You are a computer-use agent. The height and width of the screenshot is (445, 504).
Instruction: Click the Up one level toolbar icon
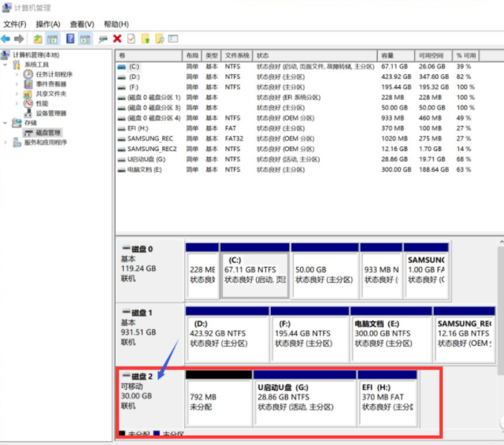tap(38, 39)
